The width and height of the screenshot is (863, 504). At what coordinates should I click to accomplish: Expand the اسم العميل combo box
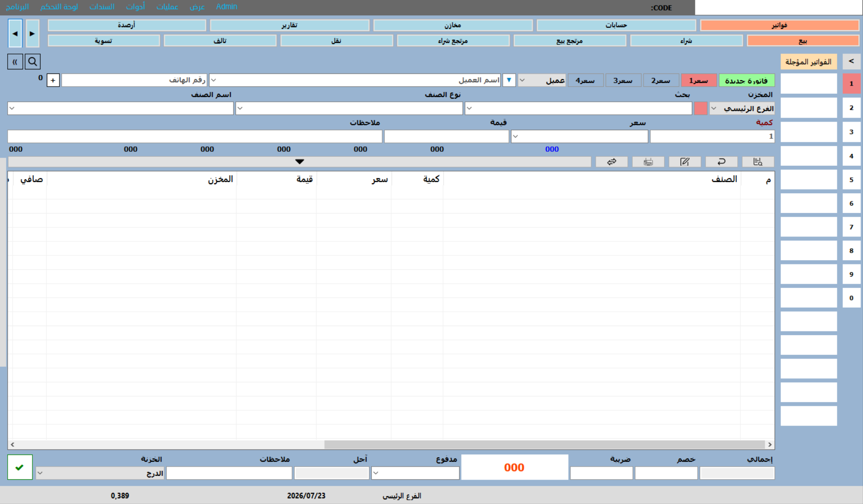pos(214,80)
